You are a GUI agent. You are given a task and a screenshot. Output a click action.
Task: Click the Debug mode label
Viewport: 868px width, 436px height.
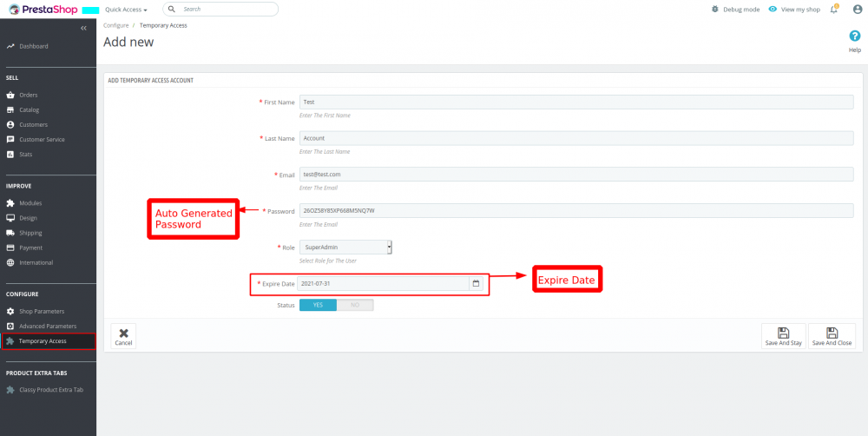[741, 10]
